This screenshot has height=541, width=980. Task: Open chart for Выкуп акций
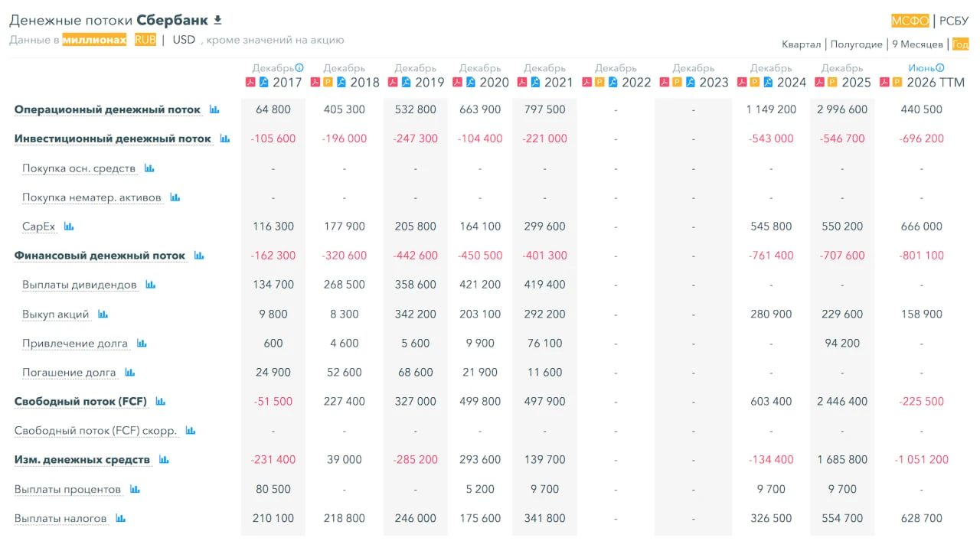click(x=103, y=314)
